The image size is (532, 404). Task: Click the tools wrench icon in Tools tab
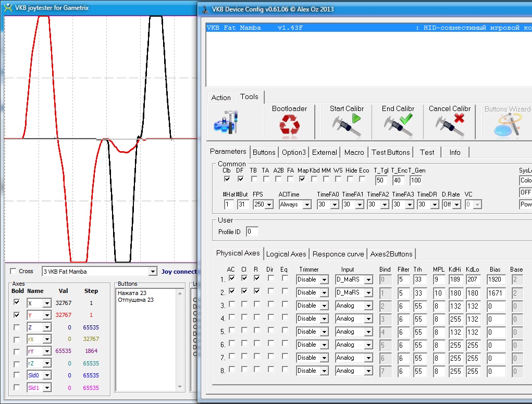[x=226, y=122]
